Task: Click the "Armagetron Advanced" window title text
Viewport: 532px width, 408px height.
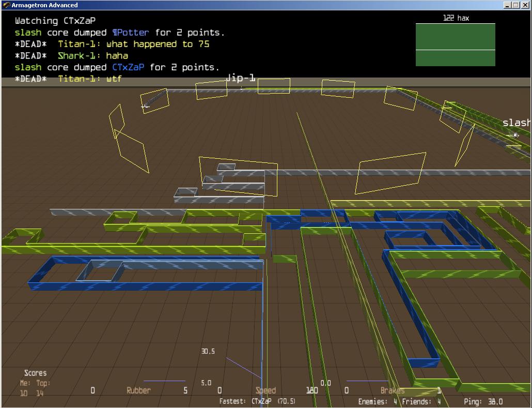Action: click(44, 5)
